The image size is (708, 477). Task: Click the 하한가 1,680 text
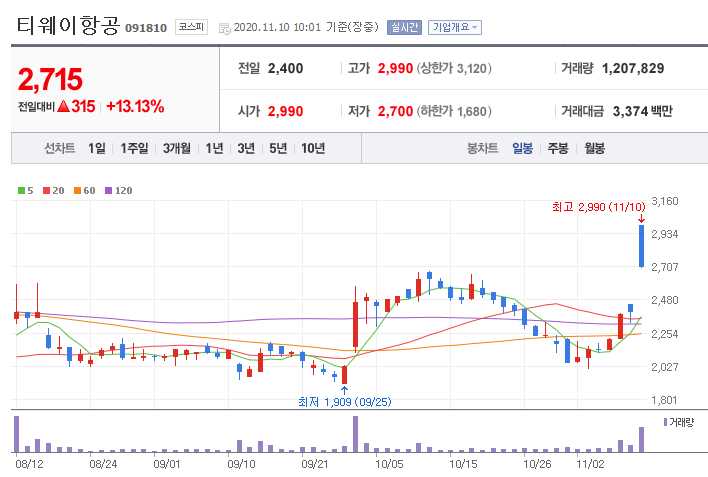454,111
